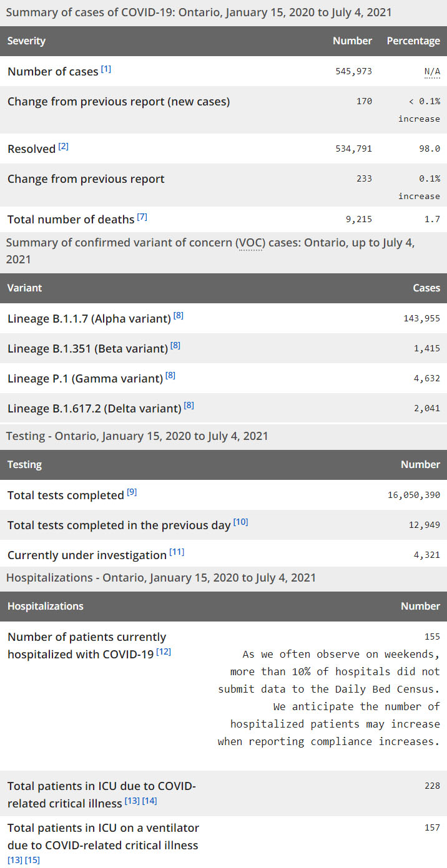This screenshot has width=447, height=868.
Task: Click the Severity column header
Action: 26,41
